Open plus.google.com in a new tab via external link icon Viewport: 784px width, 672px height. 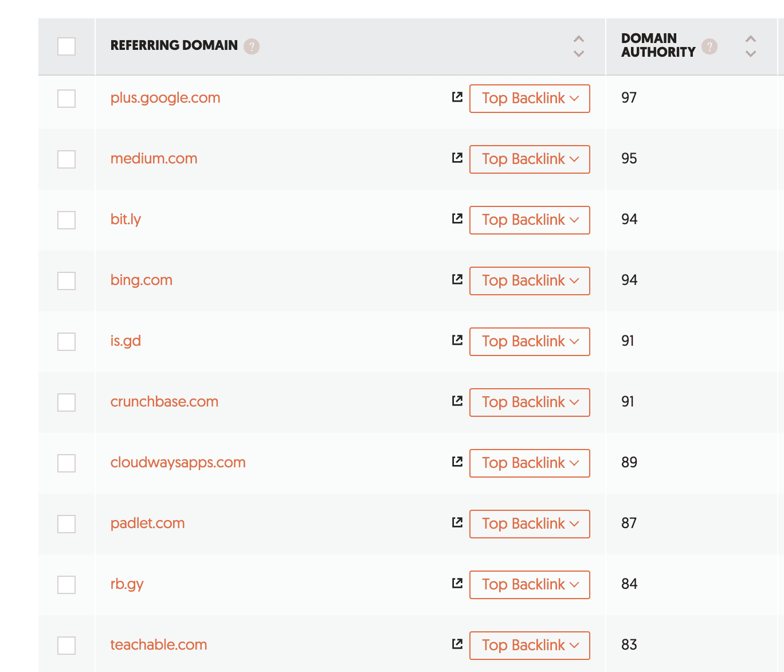(457, 97)
